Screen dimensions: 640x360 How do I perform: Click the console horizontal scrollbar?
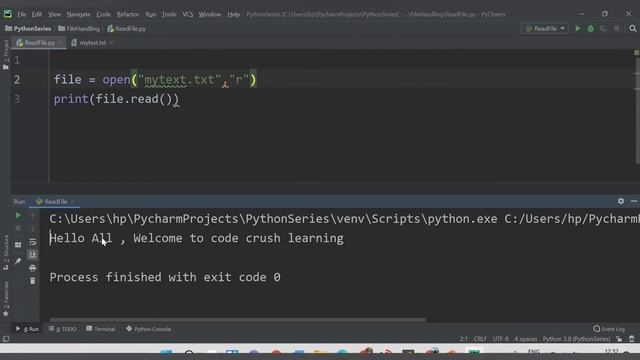238,320
